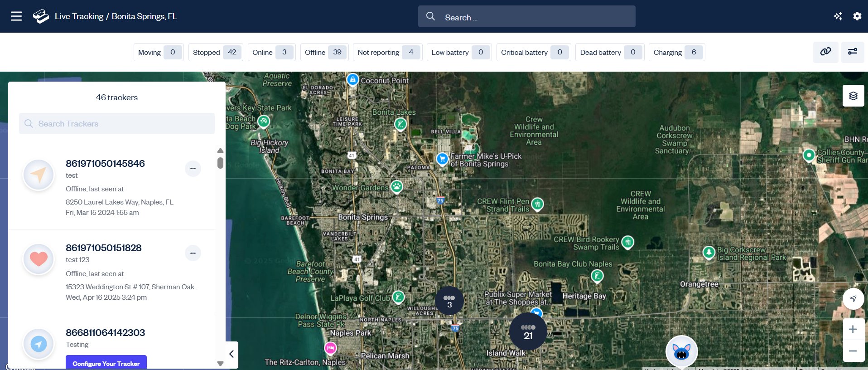Filter trackers by Offline status
This screenshot has width=868, height=370.
[324, 52]
